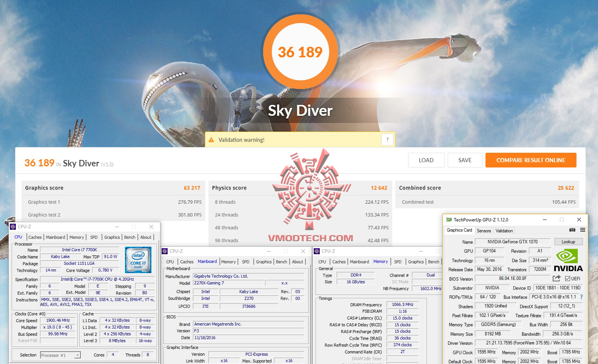
Task: Click the Memory Size 8192 MB field in GPU-Z
Action: [493, 334]
